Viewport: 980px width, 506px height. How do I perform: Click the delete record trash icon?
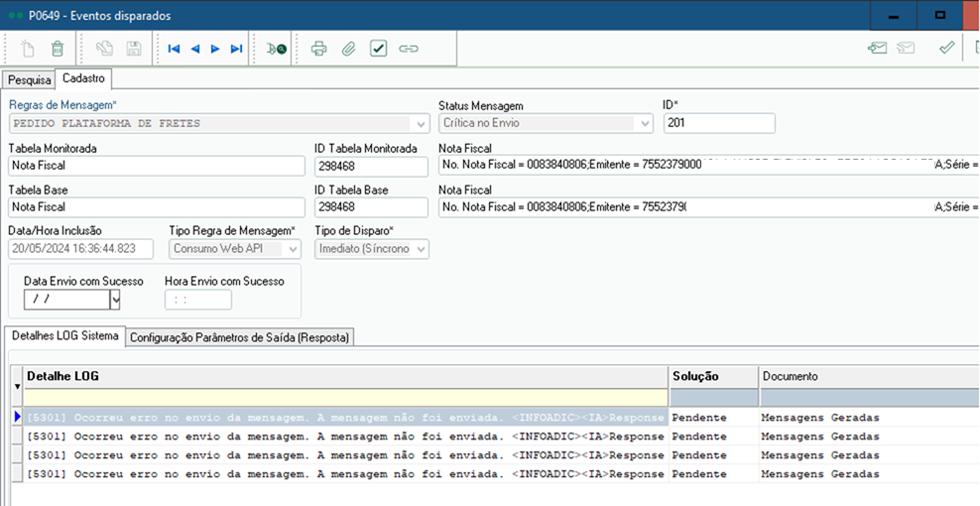[58, 48]
